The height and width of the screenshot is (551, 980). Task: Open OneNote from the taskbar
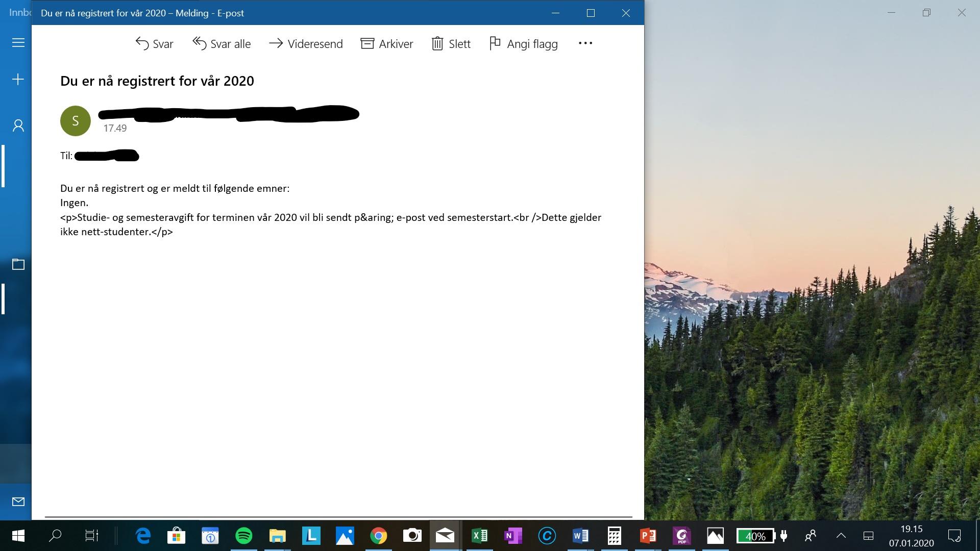[512, 536]
